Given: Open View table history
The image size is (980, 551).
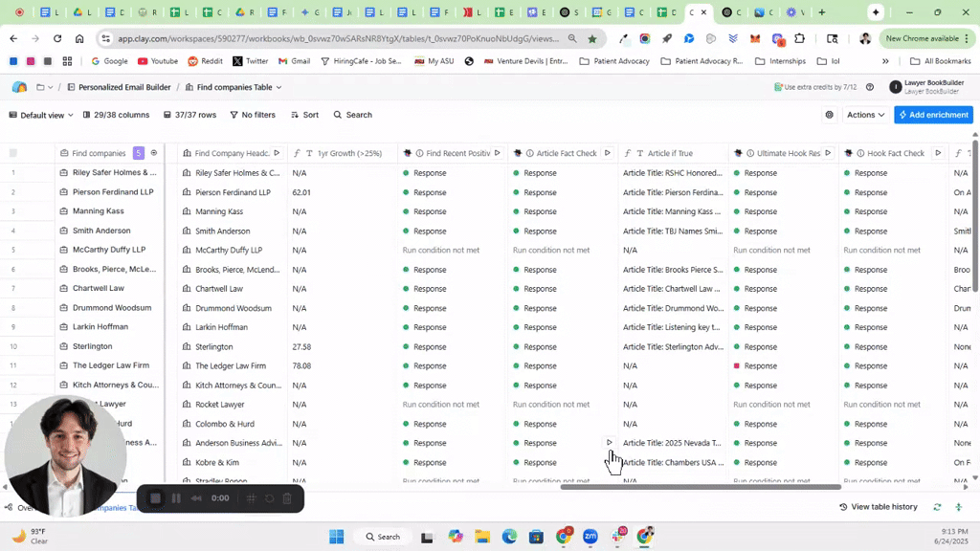Looking at the screenshot, I should (878, 507).
